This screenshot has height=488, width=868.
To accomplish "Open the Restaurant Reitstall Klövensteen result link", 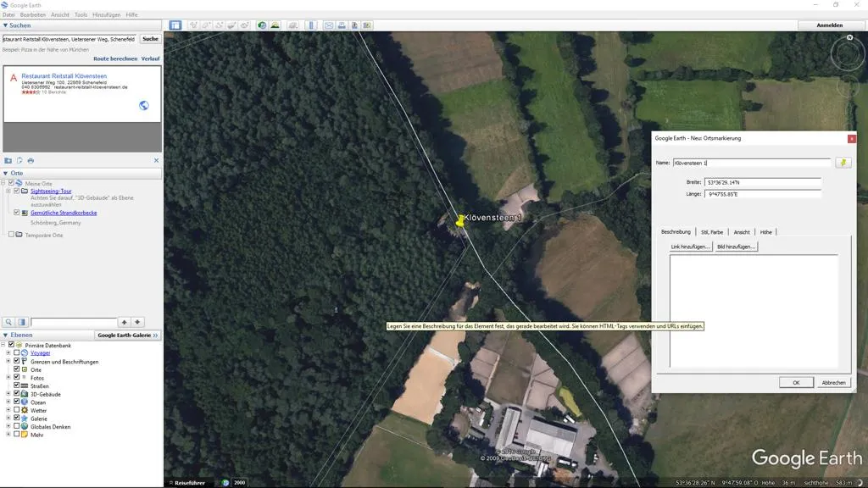I will pos(64,75).
